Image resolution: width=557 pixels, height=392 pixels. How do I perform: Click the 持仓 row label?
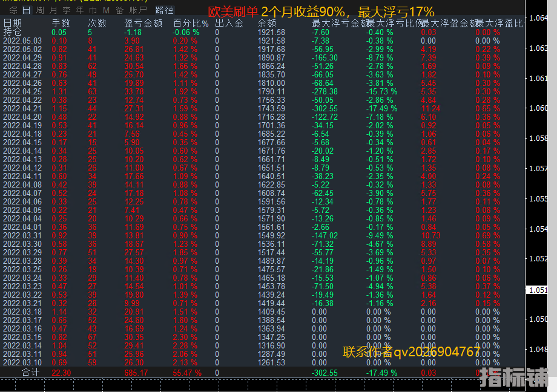[x=13, y=32]
